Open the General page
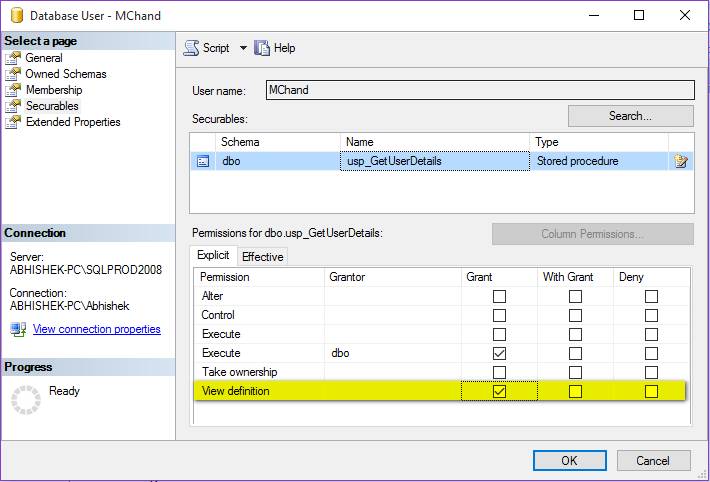The height and width of the screenshot is (482, 710). coord(44,58)
